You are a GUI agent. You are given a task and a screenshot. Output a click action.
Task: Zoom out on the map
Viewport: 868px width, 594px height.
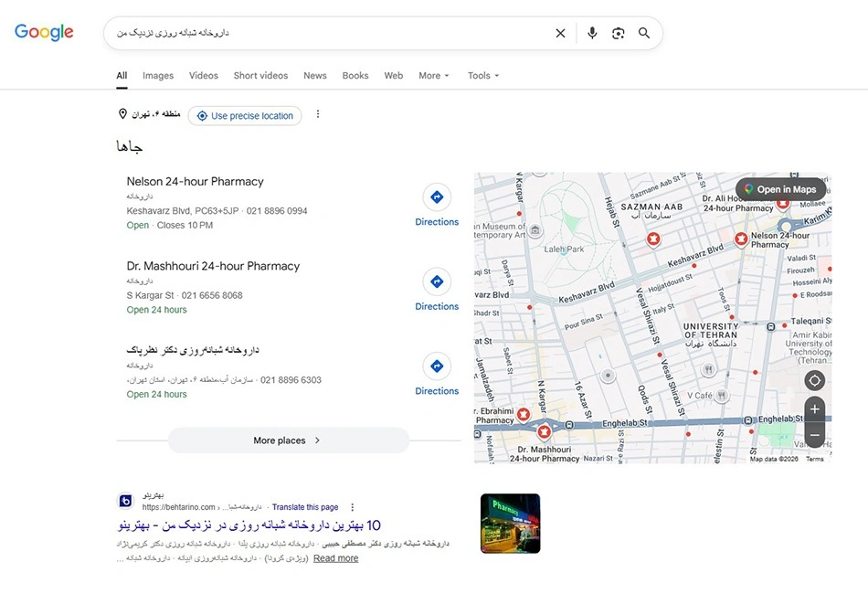pyautogui.click(x=814, y=435)
